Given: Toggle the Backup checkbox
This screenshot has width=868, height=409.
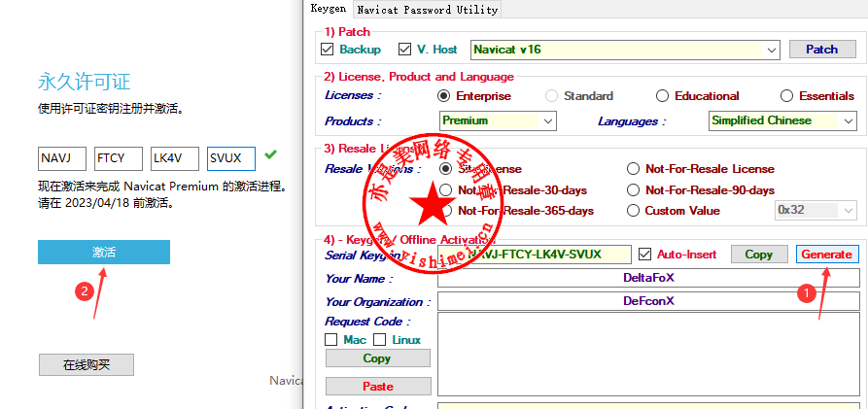Looking at the screenshot, I should [328, 50].
